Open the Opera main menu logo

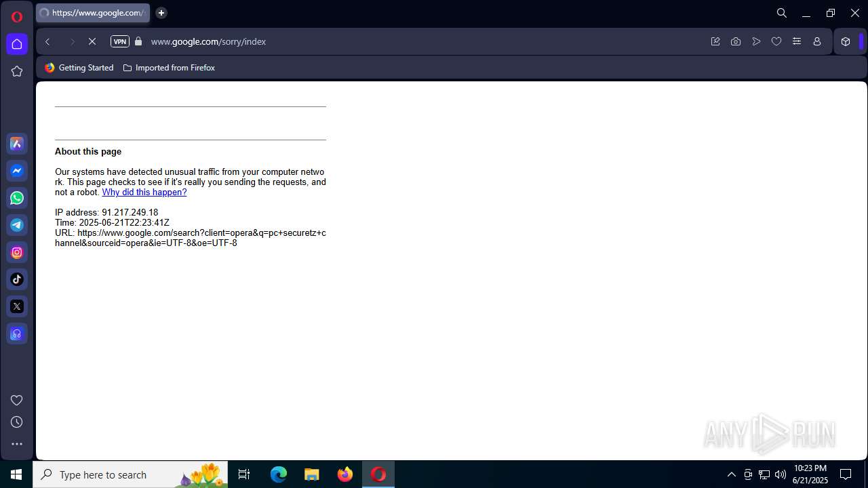pos(17,17)
